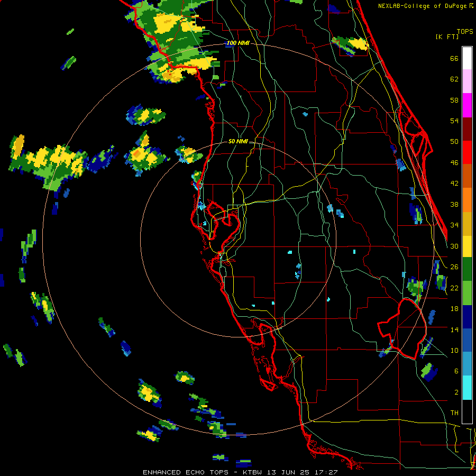Screen dimensions: 476x476
Task: Click the legend value 10
Action: (454, 351)
